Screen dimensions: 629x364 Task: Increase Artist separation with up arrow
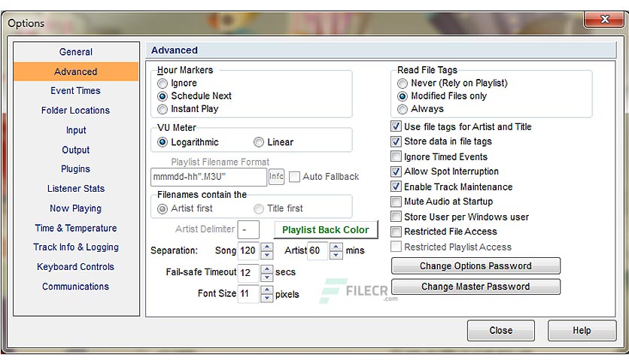pos(336,247)
